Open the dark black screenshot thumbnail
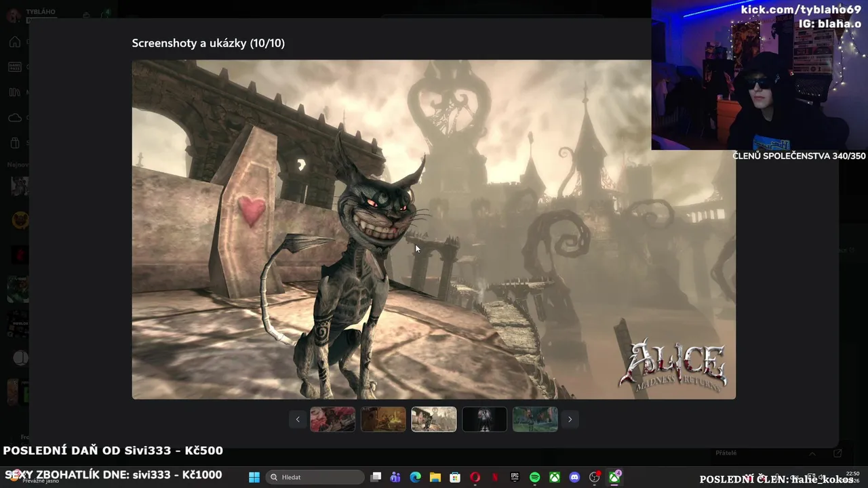 pyautogui.click(x=484, y=420)
